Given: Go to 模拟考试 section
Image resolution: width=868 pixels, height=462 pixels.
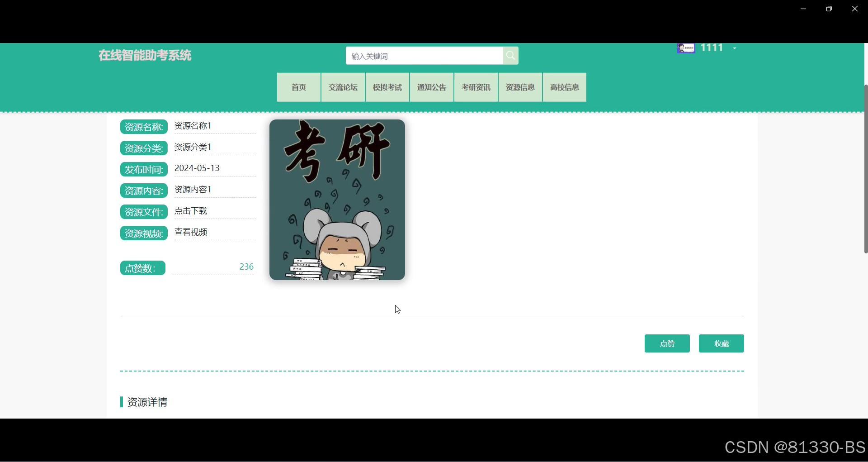Looking at the screenshot, I should [x=387, y=87].
